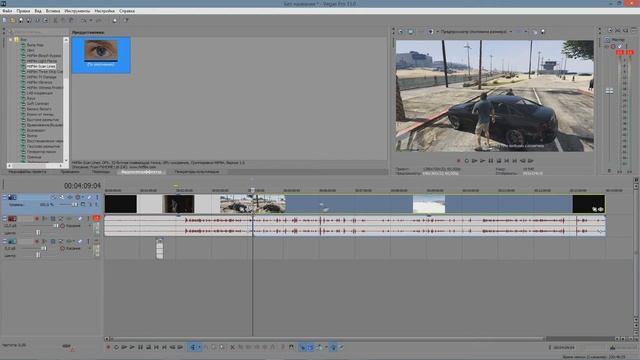Open the Инструменты menu
The width and height of the screenshot is (640, 360).
coord(77,11)
